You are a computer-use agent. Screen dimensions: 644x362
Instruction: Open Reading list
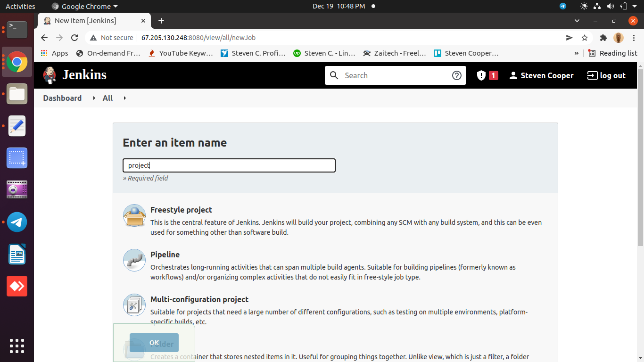pyautogui.click(x=612, y=53)
